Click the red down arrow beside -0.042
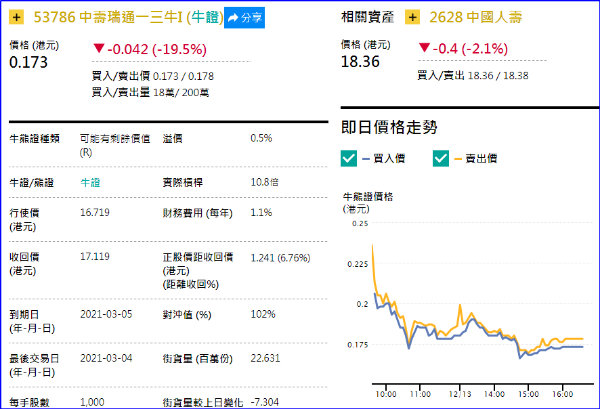 point(99,48)
